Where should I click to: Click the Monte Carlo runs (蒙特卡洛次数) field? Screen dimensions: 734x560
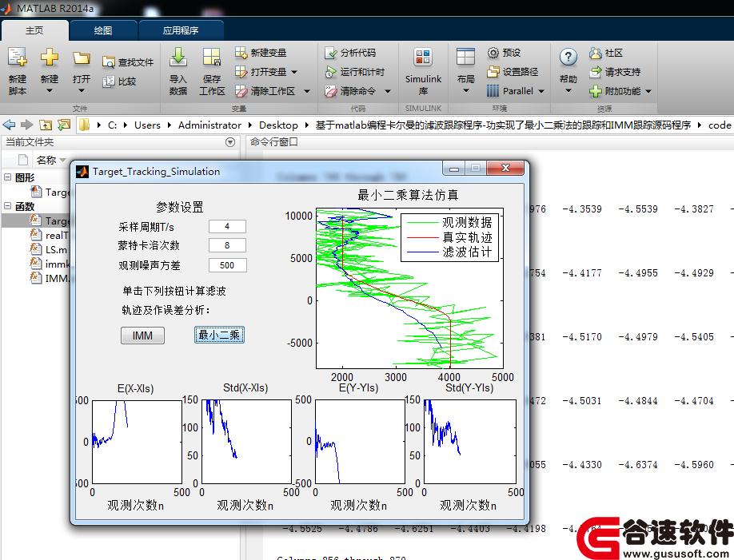click(227, 245)
